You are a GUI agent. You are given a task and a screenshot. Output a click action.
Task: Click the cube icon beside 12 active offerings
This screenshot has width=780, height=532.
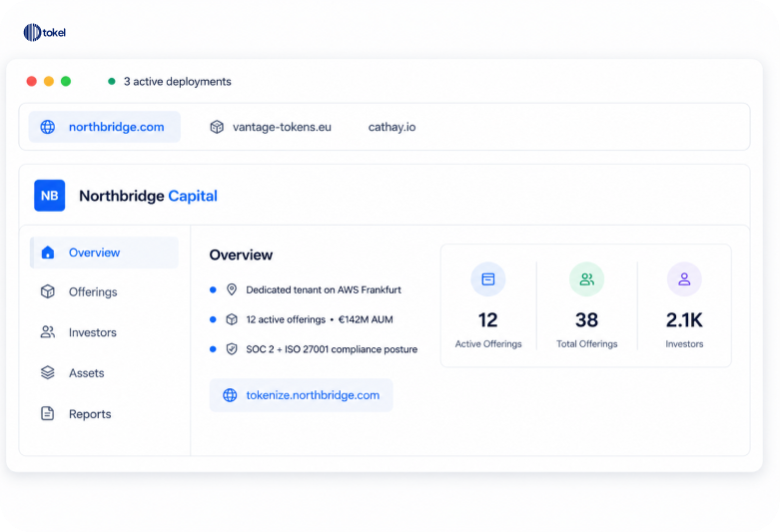232,319
